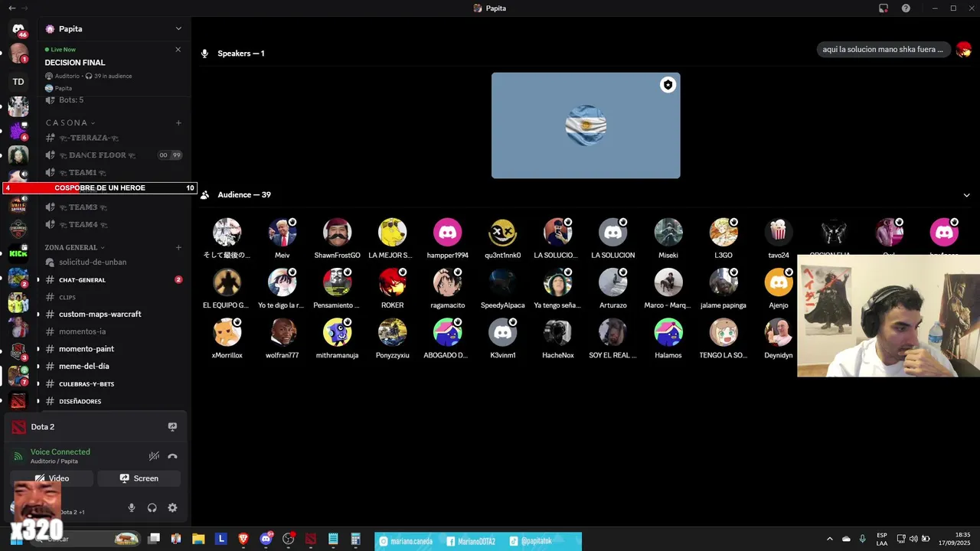This screenshot has height=551, width=980.
Task: Click audience member hampper1994 avatar
Action: (448, 232)
